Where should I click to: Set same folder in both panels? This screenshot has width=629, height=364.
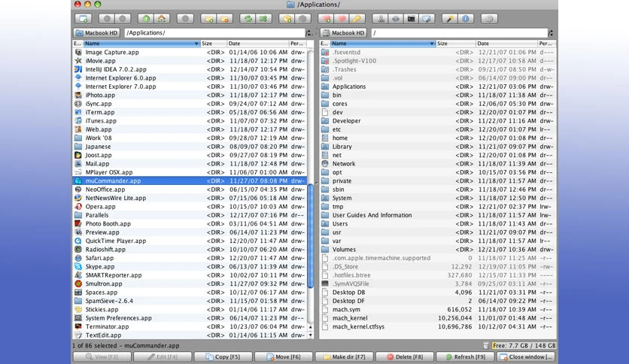click(x=263, y=19)
